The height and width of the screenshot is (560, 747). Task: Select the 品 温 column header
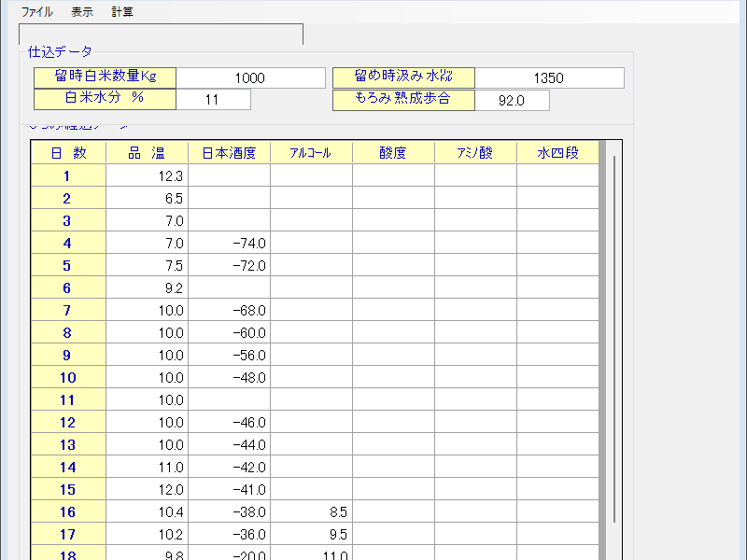click(148, 153)
